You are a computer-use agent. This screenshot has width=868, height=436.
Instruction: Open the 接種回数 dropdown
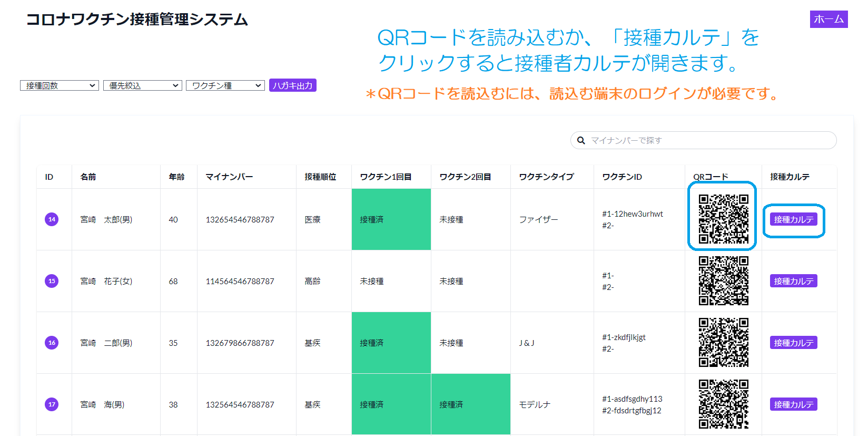[60, 85]
